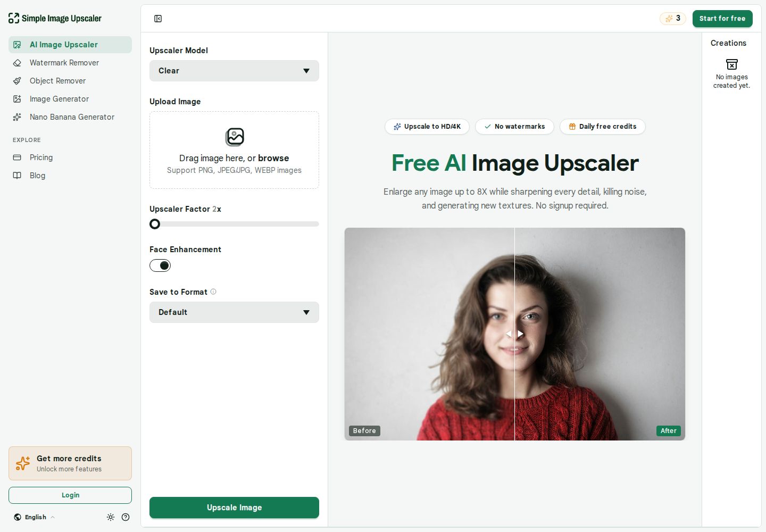Click the Start for free button
The image size is (766, 532).
[x=722, y=19]
